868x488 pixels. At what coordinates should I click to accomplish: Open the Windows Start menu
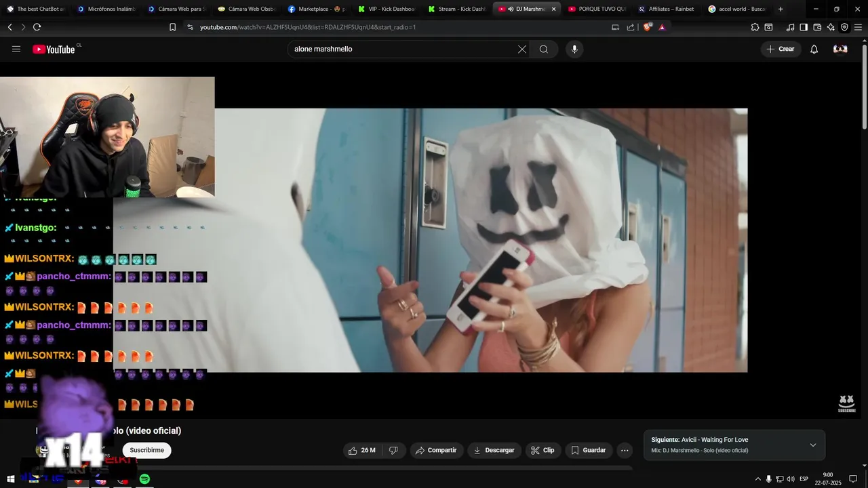click(10, 479)
